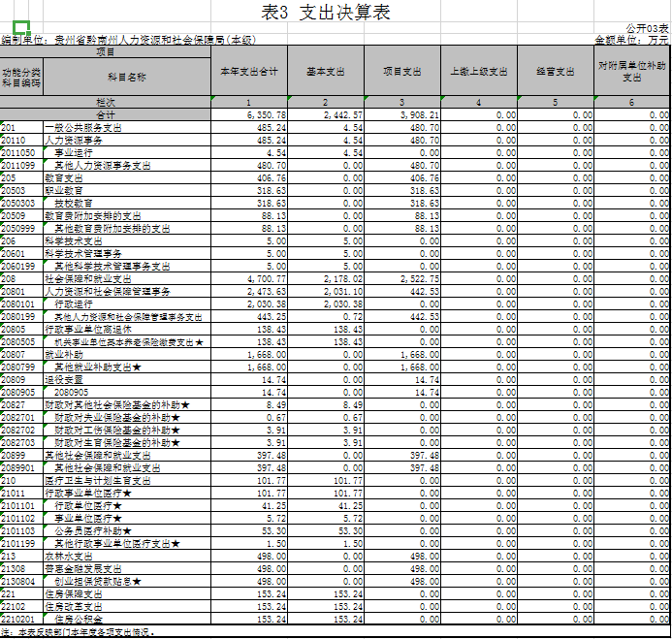Select the '对附属单位补助支出' column header
The height and width of the screenshot is (639, 672).
click(631, 71)
